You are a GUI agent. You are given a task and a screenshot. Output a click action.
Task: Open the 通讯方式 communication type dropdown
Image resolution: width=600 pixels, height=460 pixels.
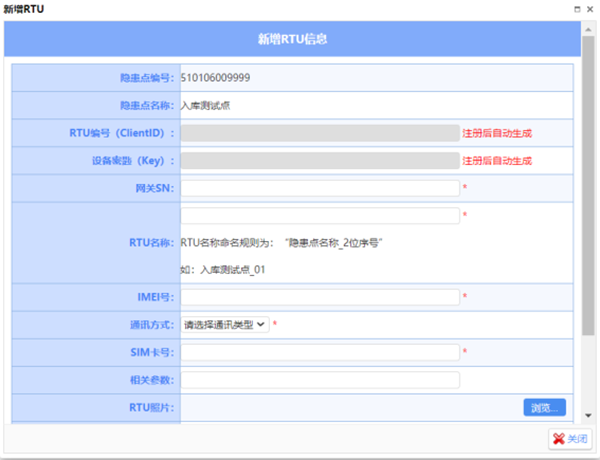[x=225, y=324]
